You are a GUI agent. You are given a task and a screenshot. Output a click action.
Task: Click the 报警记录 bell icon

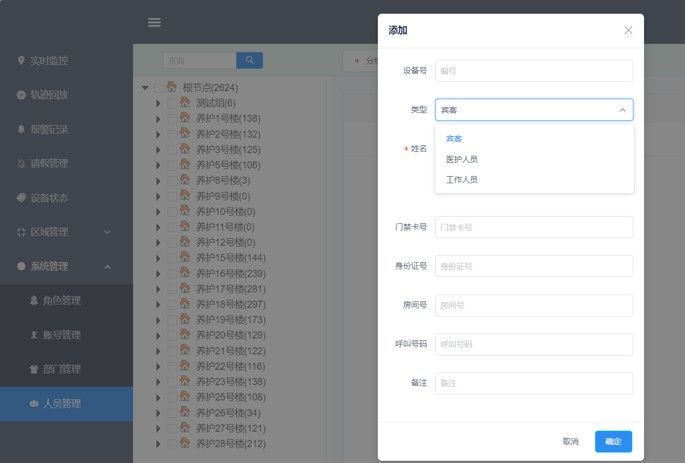click(21, 130)
